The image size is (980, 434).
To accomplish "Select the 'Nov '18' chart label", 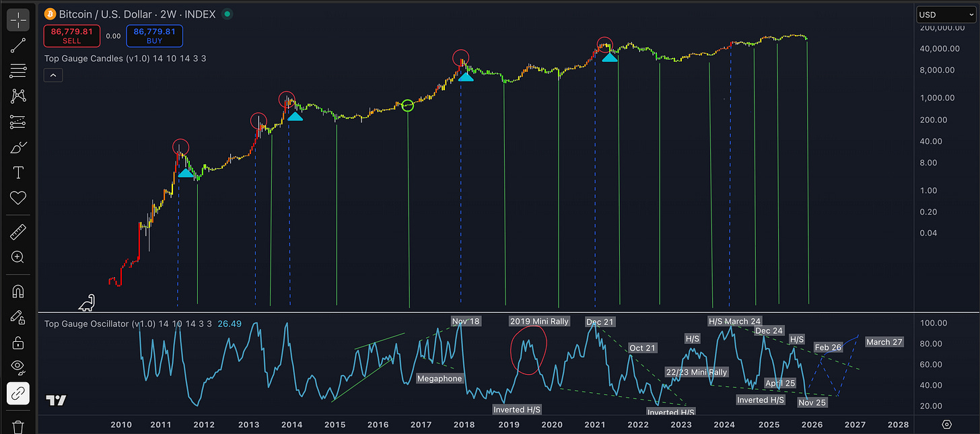I will [466, 321].
